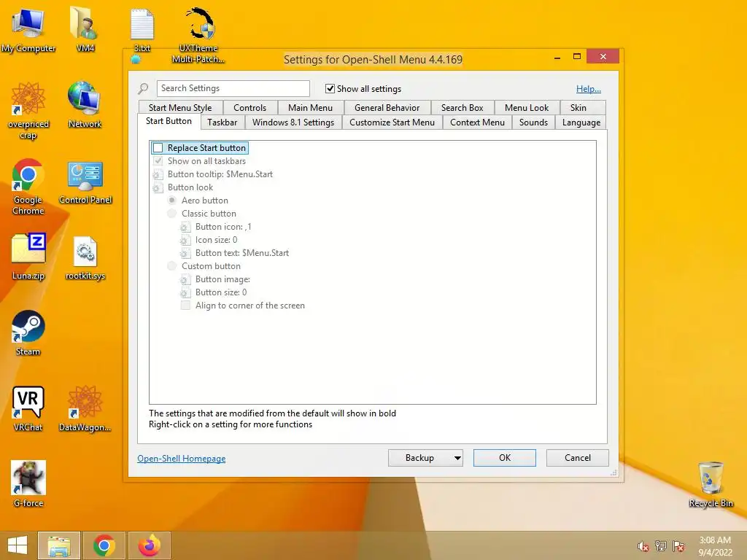The height and width of the screenshot is (560, 747).
Task: Open the Windows Start button on taskbar
Action: 18,545
